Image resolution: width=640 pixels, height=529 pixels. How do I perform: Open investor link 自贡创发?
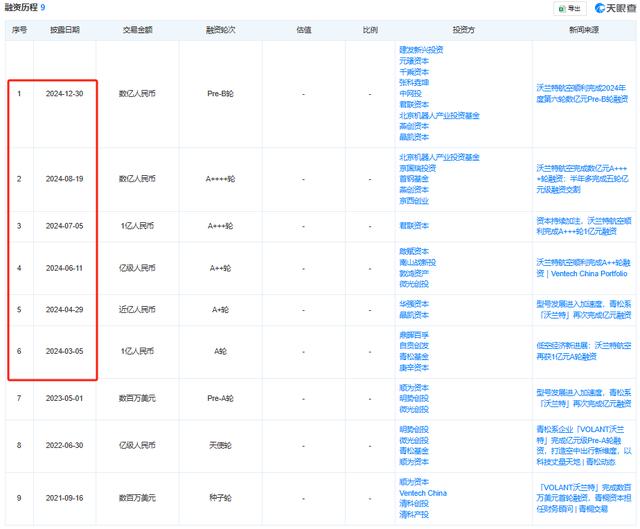point(414,346)
